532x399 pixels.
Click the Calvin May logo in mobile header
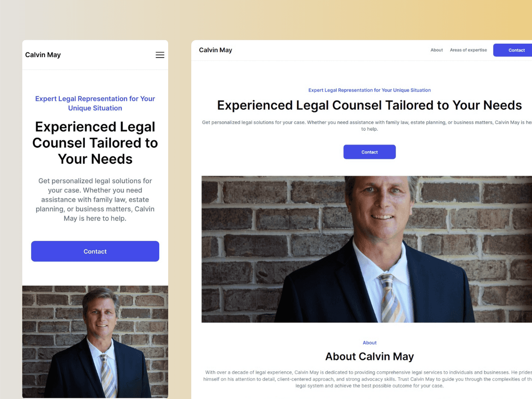(43, 55)
